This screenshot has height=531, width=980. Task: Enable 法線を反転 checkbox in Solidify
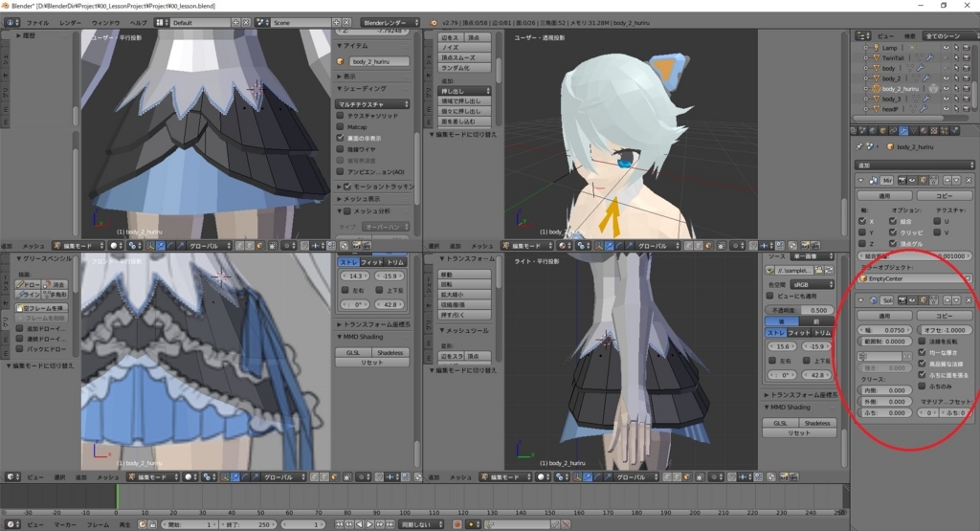[x=922, y=342]
